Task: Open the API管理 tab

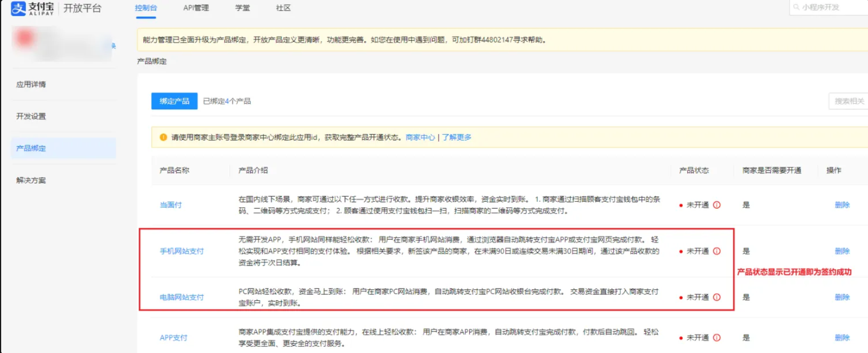Action: click(x=196, y=8)
